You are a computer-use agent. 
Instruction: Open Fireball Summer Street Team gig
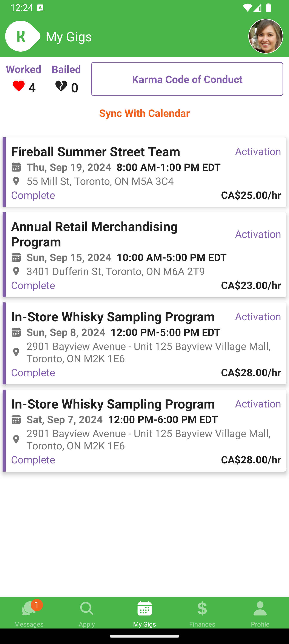(95, 152)
